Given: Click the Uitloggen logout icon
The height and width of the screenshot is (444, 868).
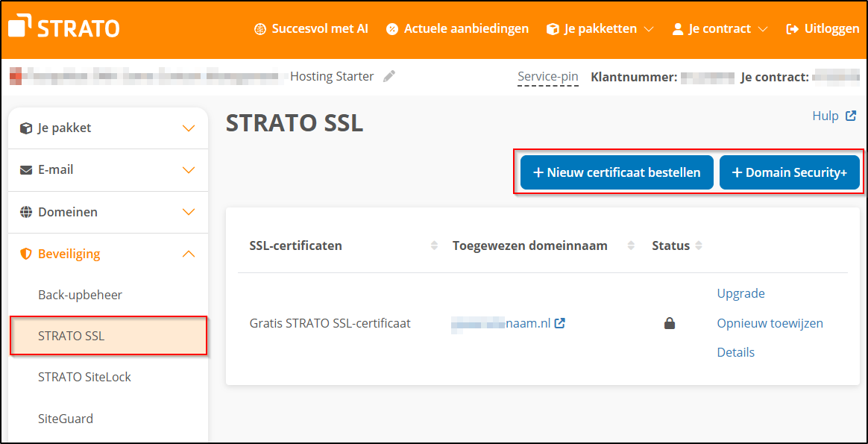Looking at the screenshot, I should click(x=793, y=28).
